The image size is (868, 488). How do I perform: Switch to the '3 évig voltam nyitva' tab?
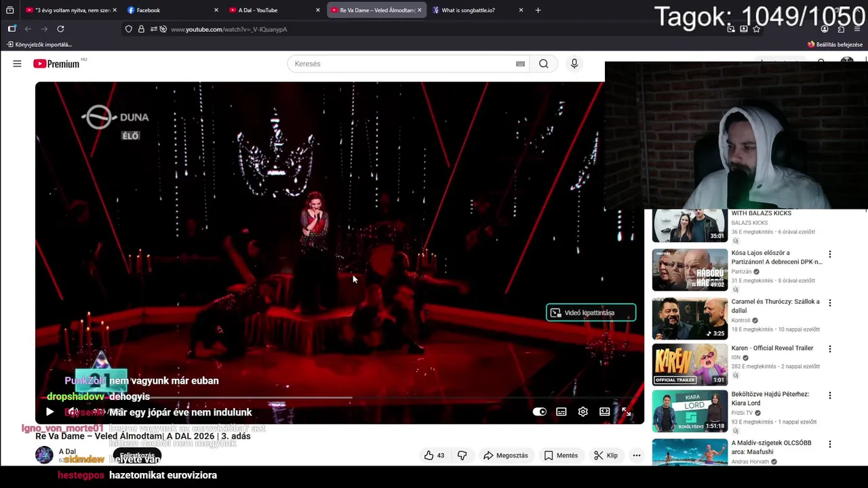pos(71,10)
